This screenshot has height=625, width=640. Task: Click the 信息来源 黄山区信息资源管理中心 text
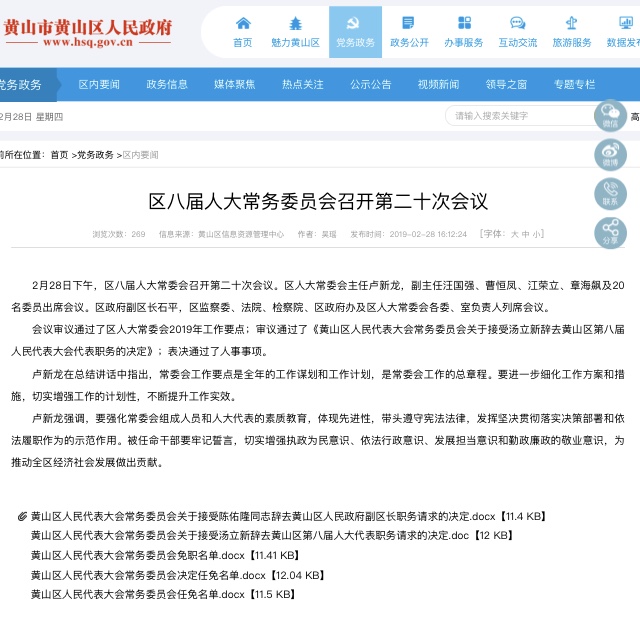point(221,234)
